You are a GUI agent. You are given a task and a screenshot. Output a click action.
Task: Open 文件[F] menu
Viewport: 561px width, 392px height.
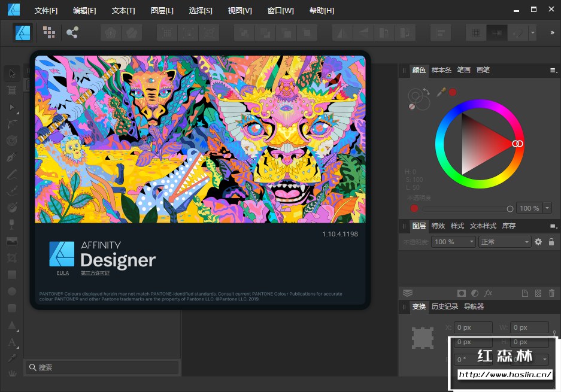(46, 11)
